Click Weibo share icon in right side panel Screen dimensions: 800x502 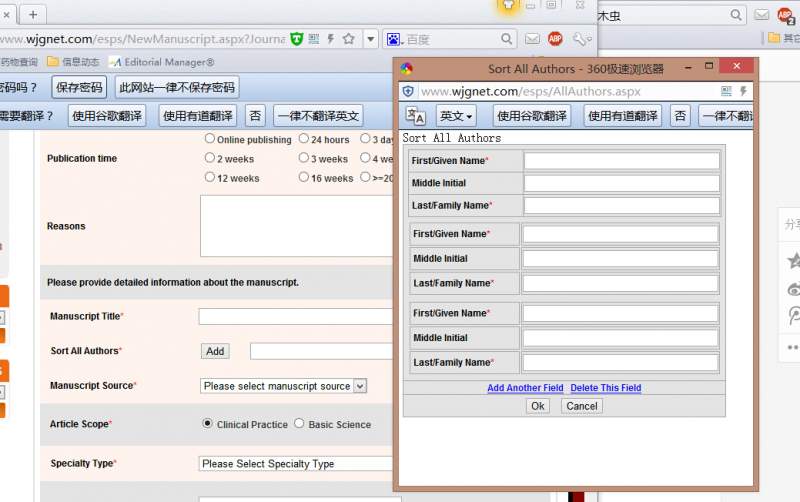click(x=793, y=289)
